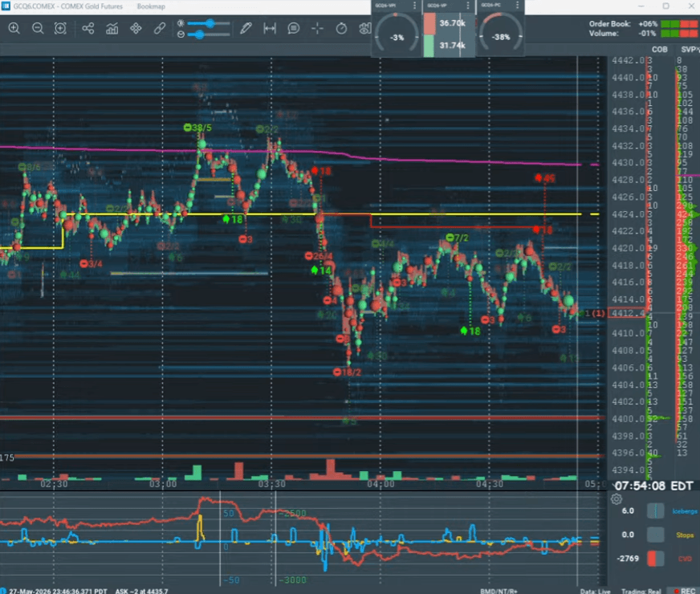Screen dimensions: 700x594
Task: Click the 07:54:08 EDT clock
Action: [x=654, y=486]
